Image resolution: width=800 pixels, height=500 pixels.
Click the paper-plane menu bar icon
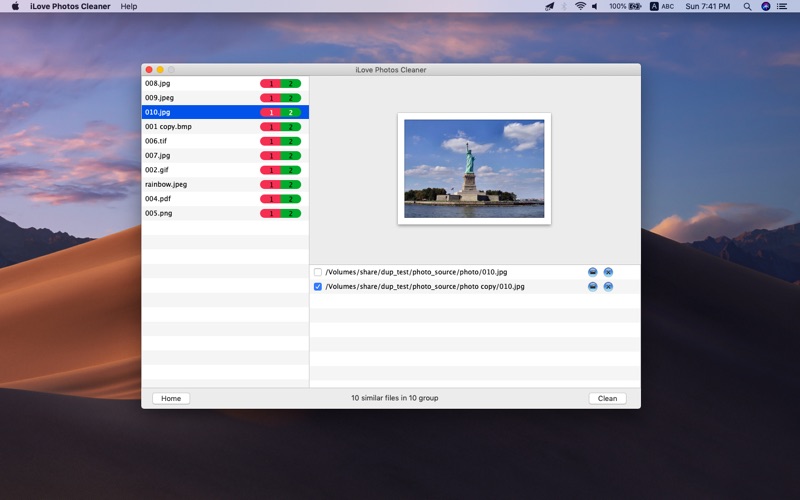pyautogui.click(x=549, y=6)
